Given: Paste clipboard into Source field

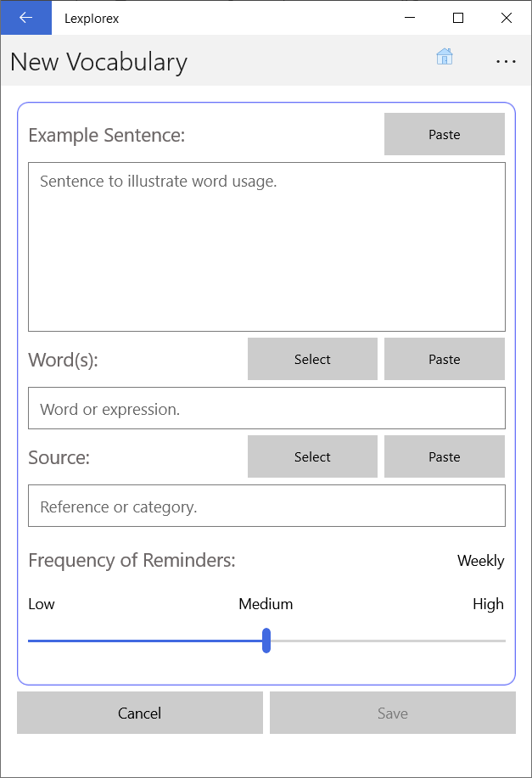Looking at the screenshot, I should 444,456.
